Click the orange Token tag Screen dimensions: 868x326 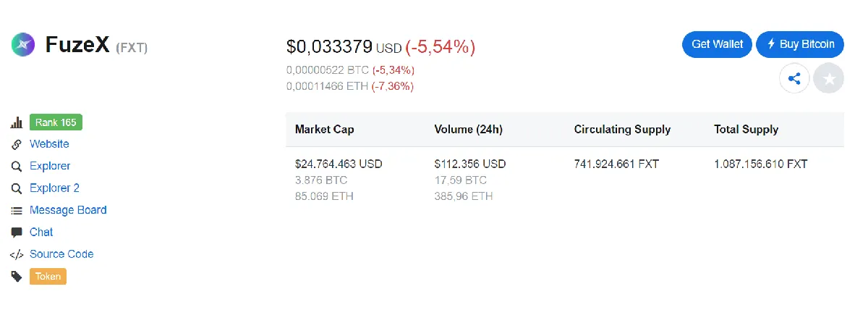pos(48,276)
